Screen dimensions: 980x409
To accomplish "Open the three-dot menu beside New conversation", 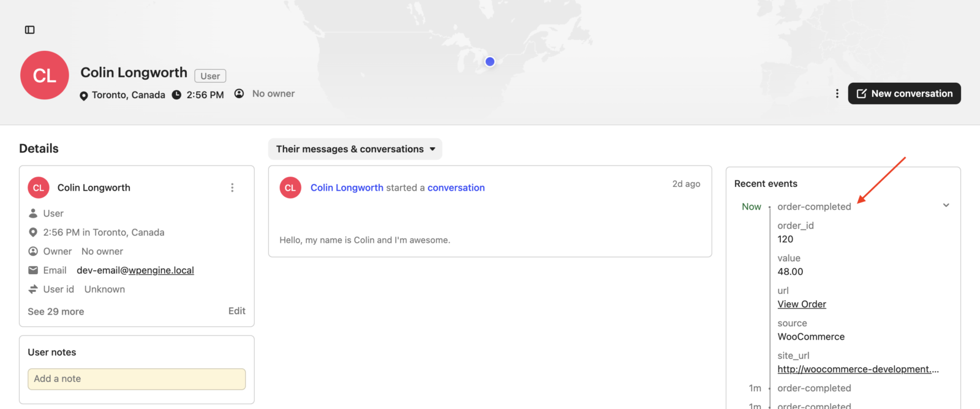I will (837, 94).
